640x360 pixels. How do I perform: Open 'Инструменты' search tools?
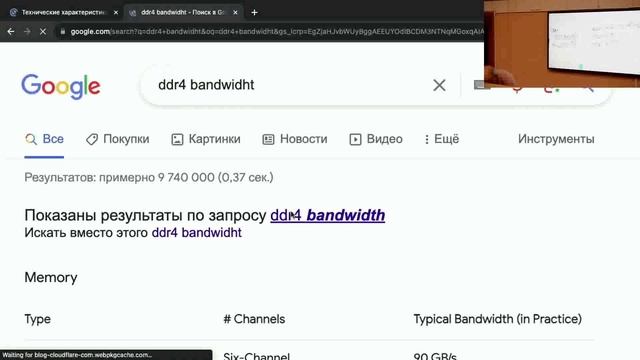click(556, 139)
